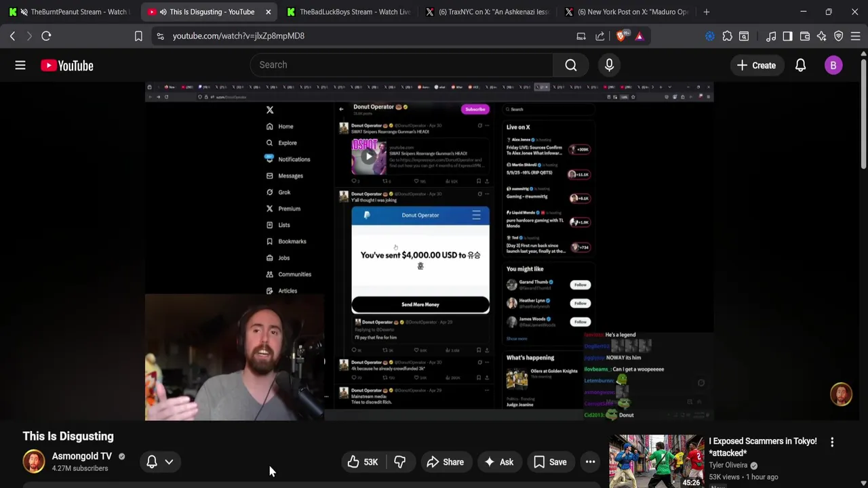This screenshot has height=488, width=868.
Task: Toggle the browser sidebar panel
Action: [787, 36]
